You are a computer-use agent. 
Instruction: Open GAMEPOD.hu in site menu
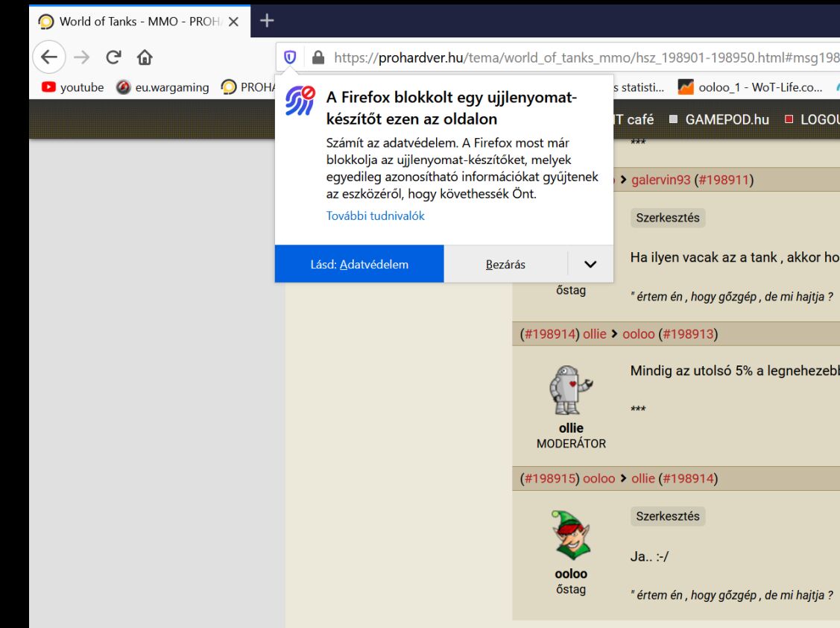click(719, 119)
